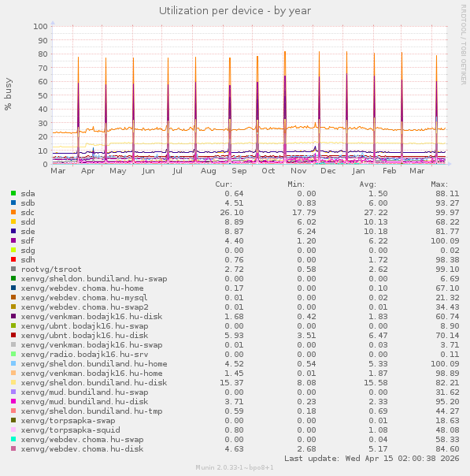
Task: Click sheldon.bundiland.hu-disk current value 15.37
Action: click(231, 382)
